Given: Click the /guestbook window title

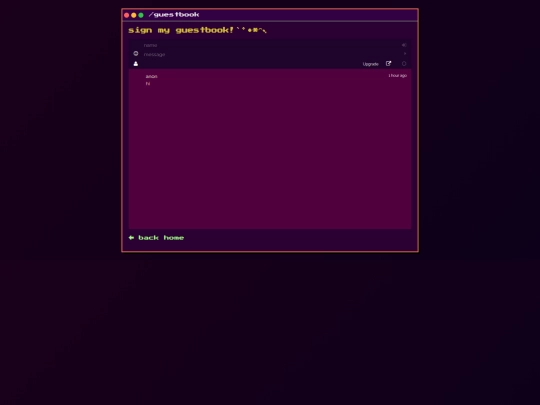Looking at the screenshot, I should 174,15.
